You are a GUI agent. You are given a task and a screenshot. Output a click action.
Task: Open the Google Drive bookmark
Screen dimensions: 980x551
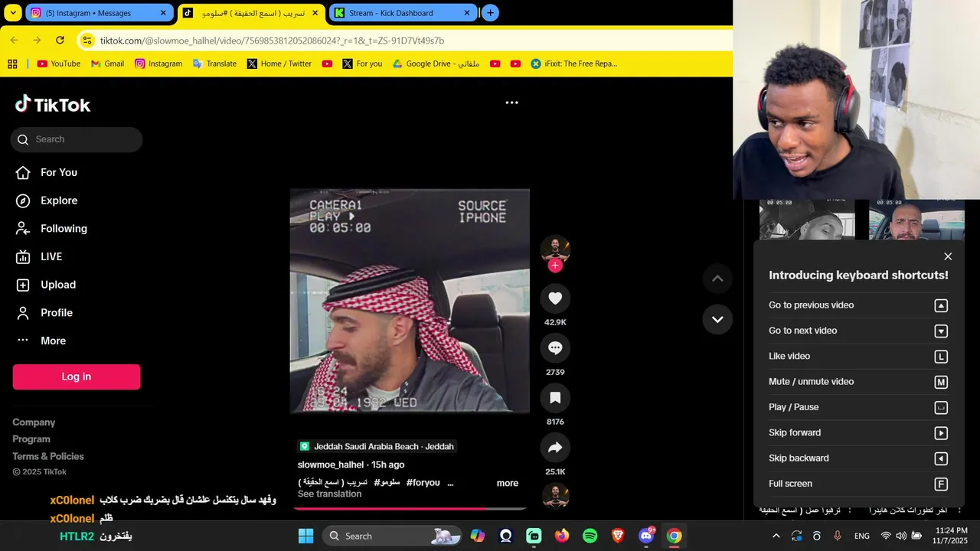pyautogui.click(x=436, y=64)
